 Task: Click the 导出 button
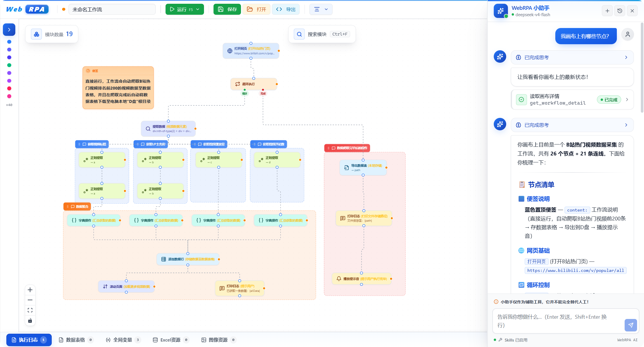(286, 9)
